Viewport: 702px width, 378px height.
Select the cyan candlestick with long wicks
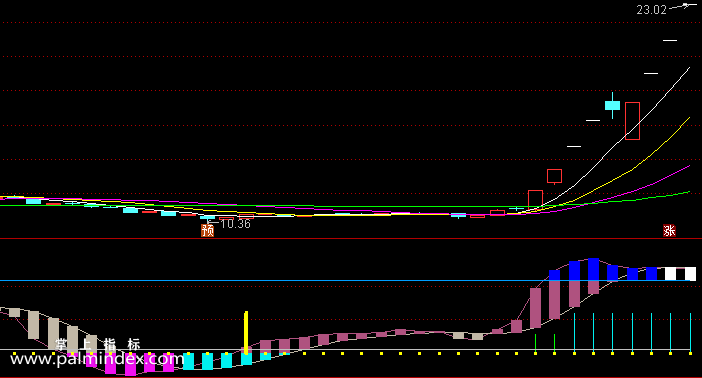point(612,106)
